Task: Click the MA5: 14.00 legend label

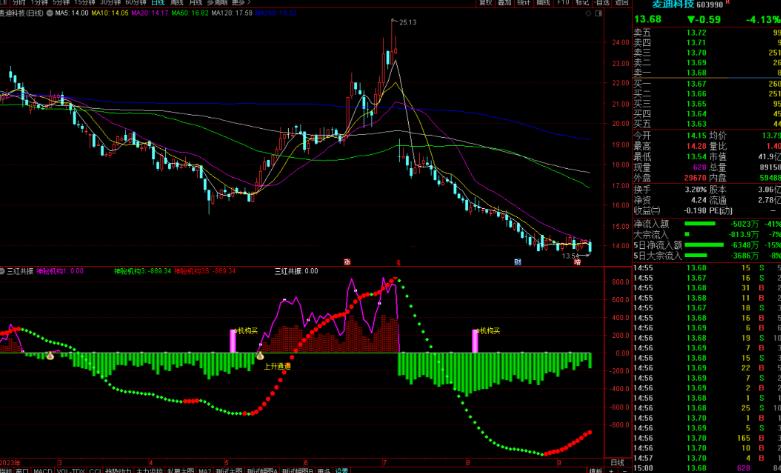Action: [72, 13]
